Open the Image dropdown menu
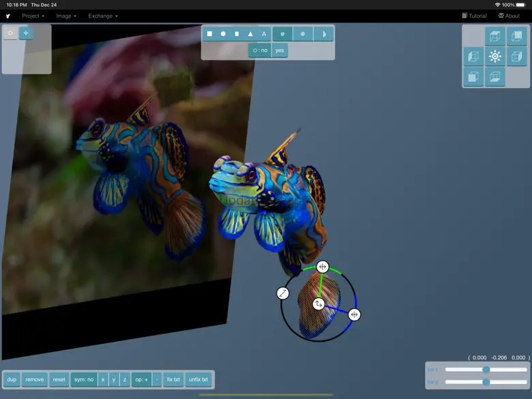 click(66, 16)
